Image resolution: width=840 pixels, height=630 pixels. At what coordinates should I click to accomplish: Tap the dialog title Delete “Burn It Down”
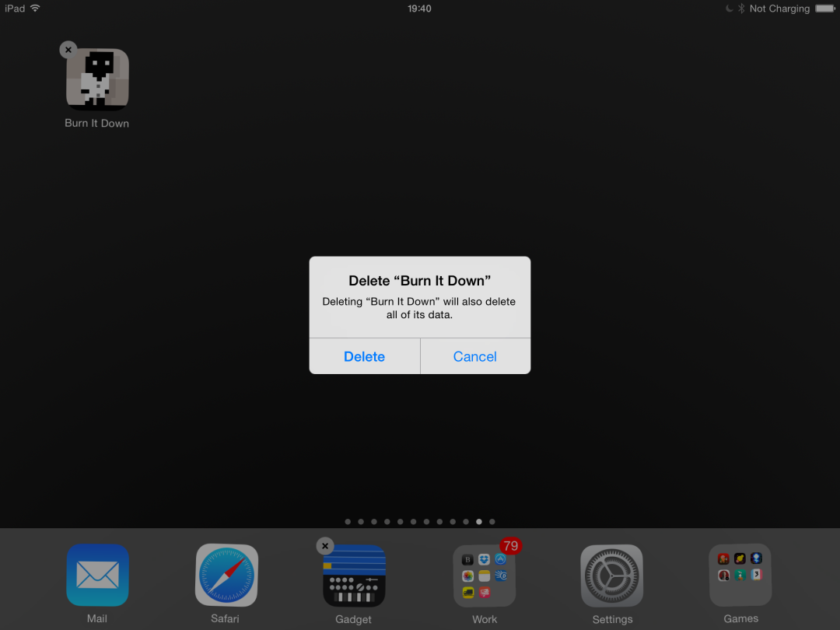[419, 281]
